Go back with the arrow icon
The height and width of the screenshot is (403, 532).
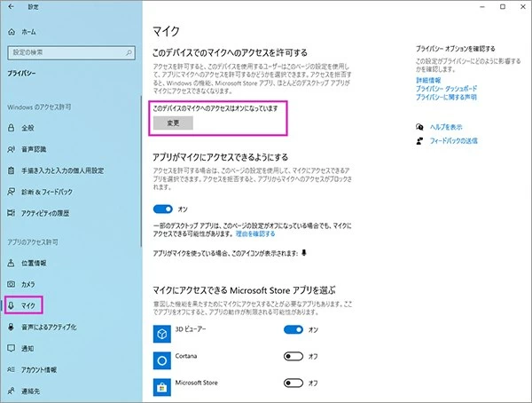pyautogui.click(x=12, y=6)
